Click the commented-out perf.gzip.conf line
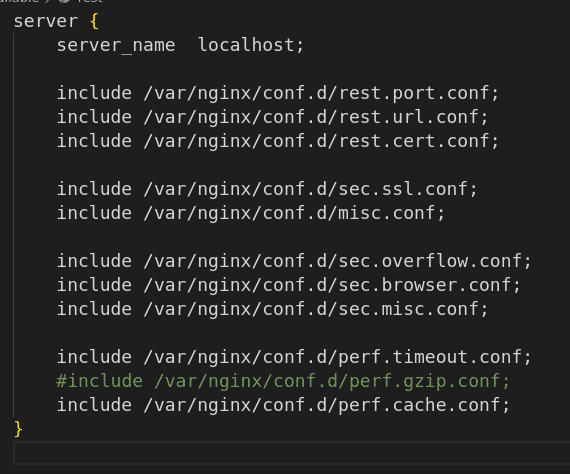This screenshot has height=474, width=570. (284, 381)
